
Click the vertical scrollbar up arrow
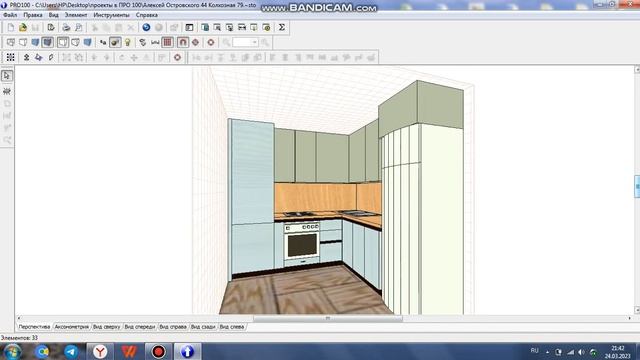(637, 70)
